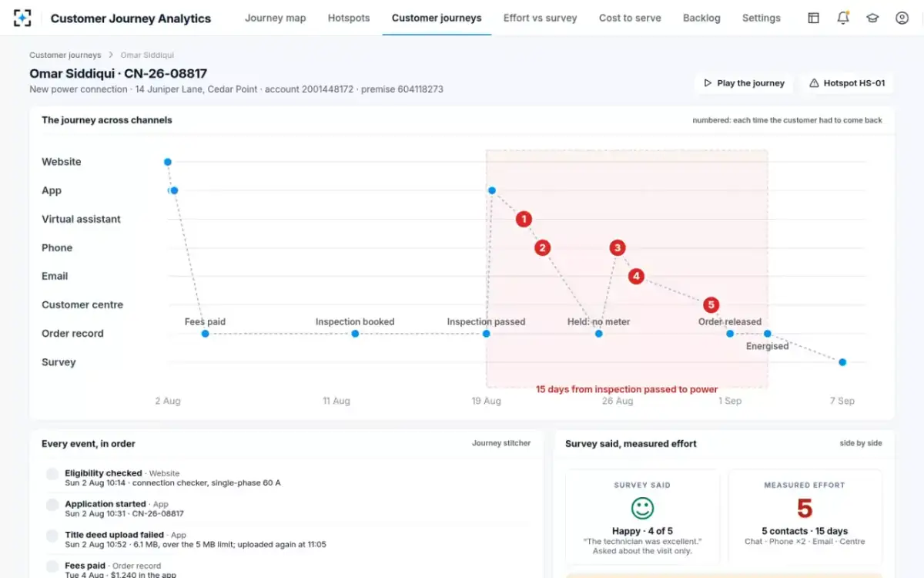The height and width of the screenshot is (578, 924).
Task: Select comeback marker number 2
Action: (543, 248)
